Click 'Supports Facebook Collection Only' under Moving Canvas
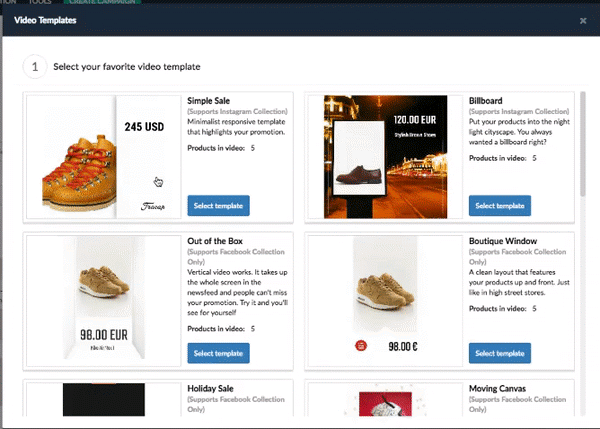This screenshot has width=600, height=429. coord(517,404)
